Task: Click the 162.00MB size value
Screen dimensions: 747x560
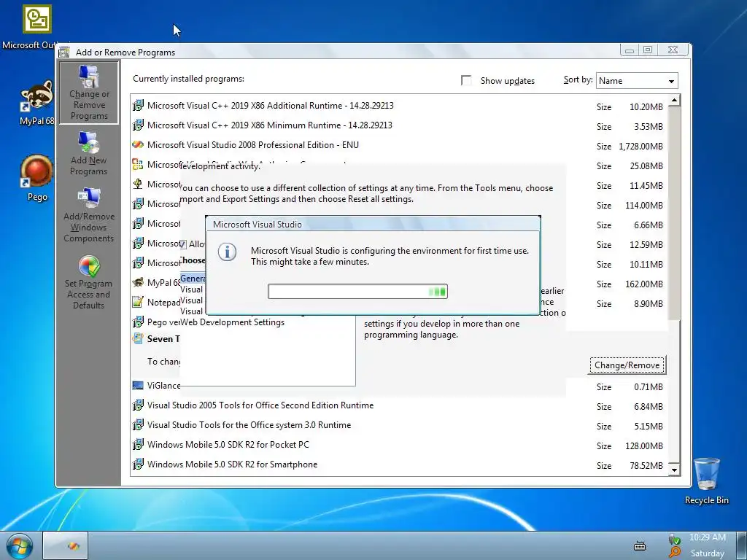Action: (644, 284)
